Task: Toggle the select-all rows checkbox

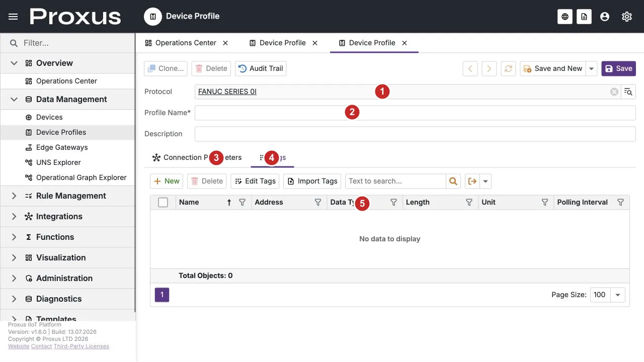Action: (x=163, y=202)
